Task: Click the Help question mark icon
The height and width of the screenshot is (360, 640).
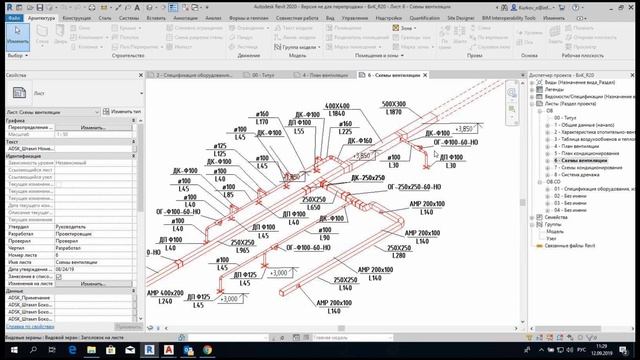Action: point(576,7)
